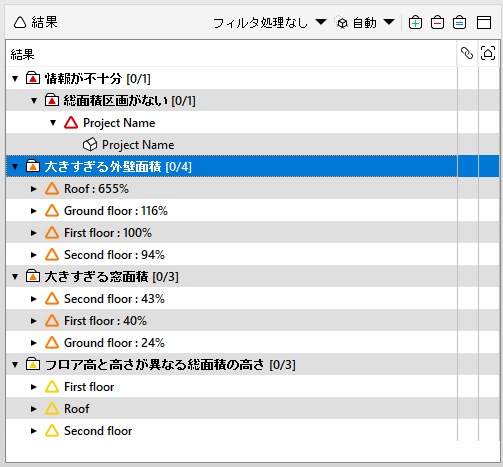503x467 pixels.
Task: Collapse the 大きすぎる外壁面積 category
Action: 15,167
